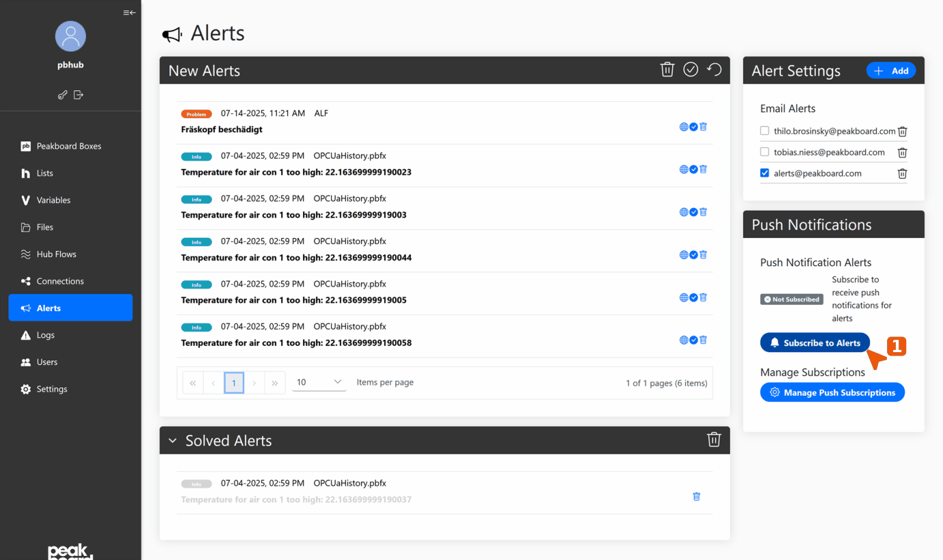The image size is (943, 560).
Task: Delete all New Alerts using the trash icon
Action: point(667,69)
